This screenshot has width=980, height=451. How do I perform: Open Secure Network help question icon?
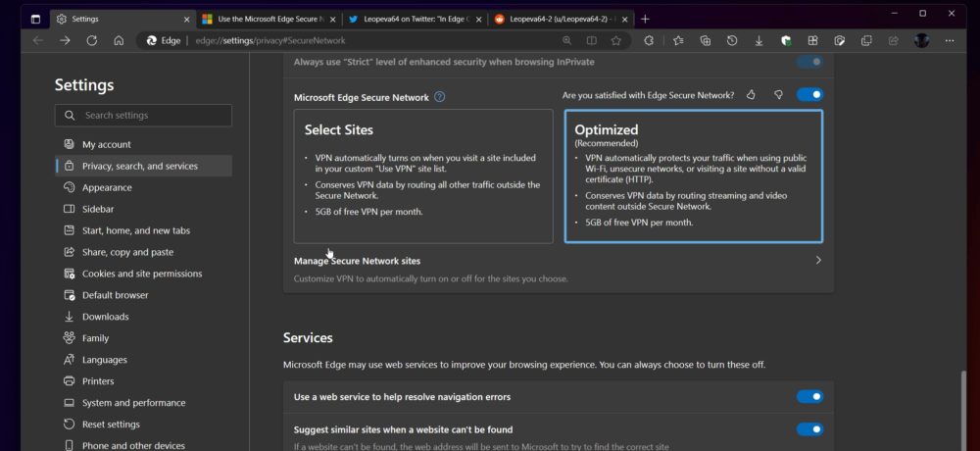click(x=439, y=97)
